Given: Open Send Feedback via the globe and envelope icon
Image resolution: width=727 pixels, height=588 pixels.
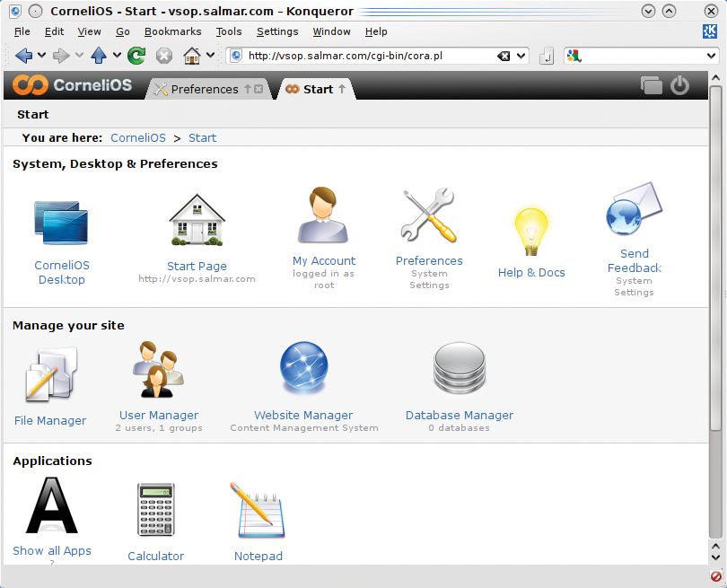Looking at the screenshot, I should point(635,208).
